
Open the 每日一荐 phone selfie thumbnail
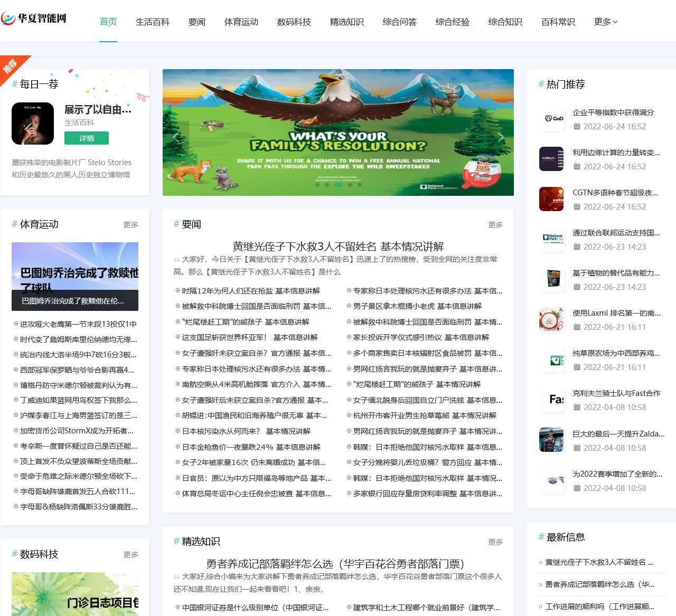click(x=33, y=124)
